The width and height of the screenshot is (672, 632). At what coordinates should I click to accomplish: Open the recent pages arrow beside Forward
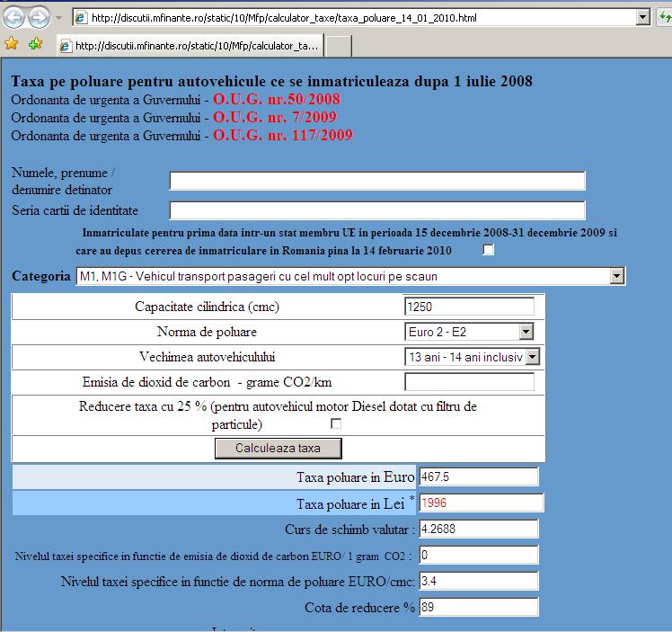[58, 18]
